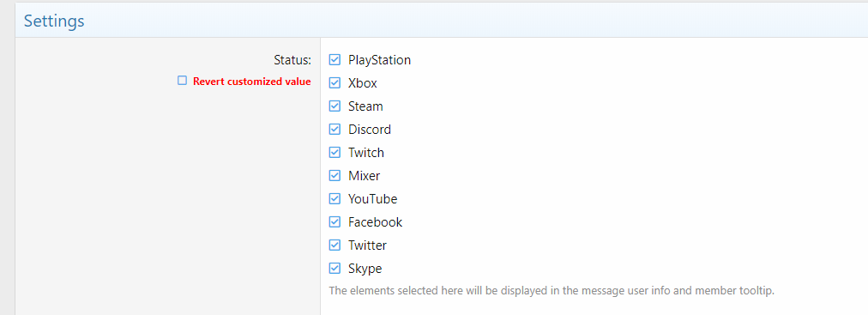
Task: Click the "Twitch" option label
Action: (x=366, y=153)
